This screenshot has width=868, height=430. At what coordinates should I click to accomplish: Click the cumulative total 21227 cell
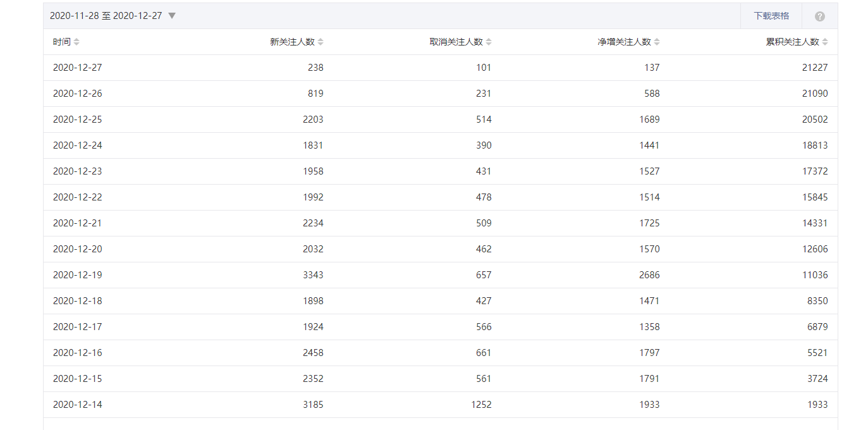click(x=815, y=68)
